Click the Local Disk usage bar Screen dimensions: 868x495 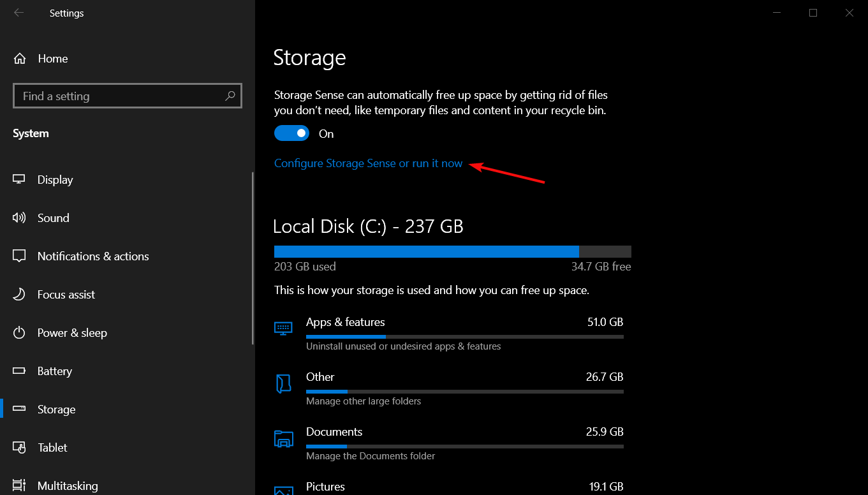click(452, 251)
